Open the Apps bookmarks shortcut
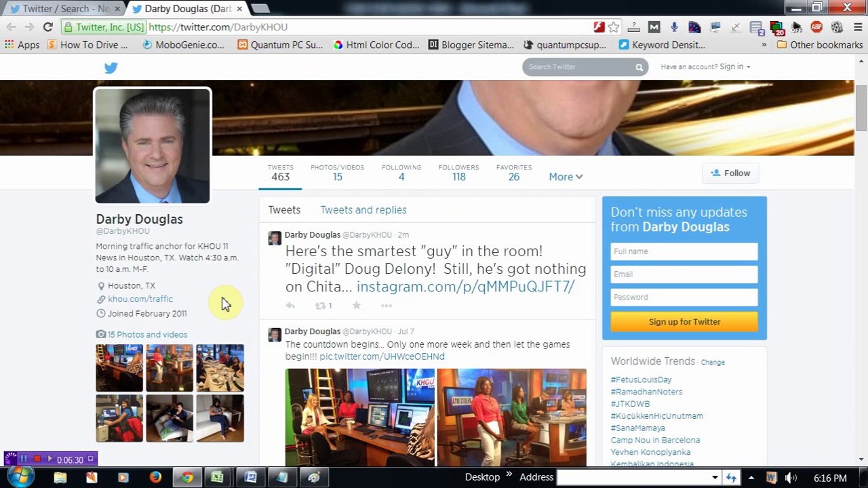868x488 pixels. coord(22,45)
